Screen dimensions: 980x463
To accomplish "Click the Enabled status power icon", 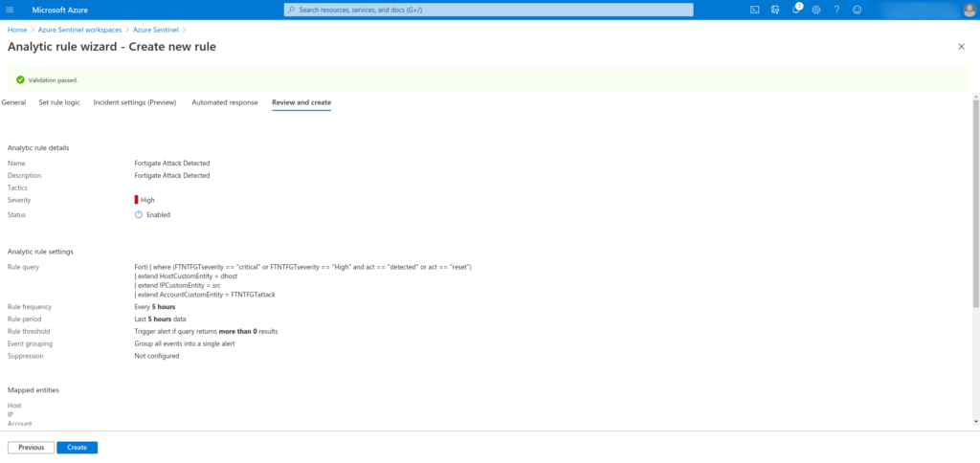I will [139, 214].
